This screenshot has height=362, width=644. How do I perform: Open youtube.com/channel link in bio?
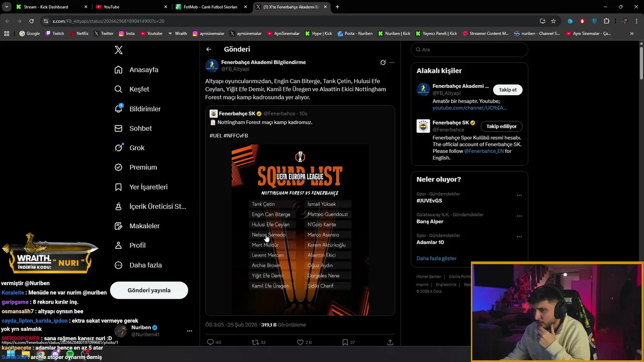(469, 108)
